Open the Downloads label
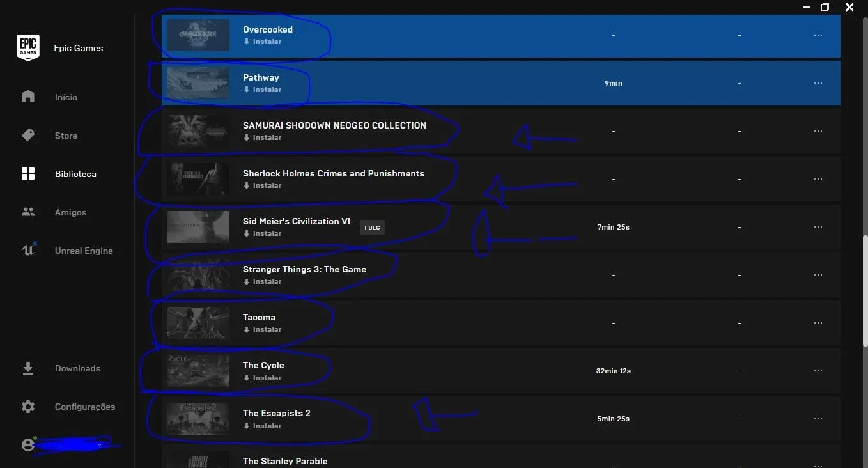The width and height of the screenshot is (868, 468). pos(77,368)
